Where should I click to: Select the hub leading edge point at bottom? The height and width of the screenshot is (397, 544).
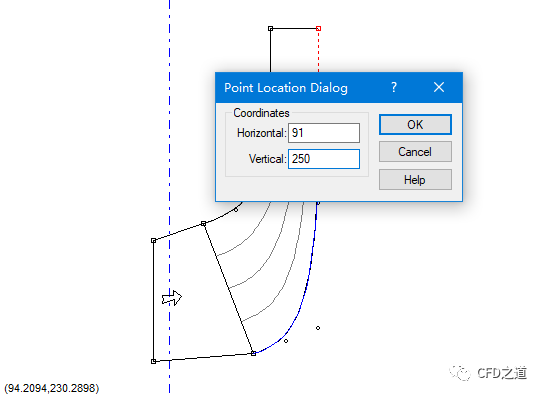pos(254,353)
